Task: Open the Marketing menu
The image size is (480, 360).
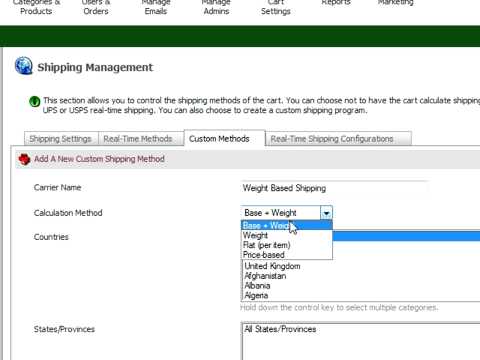Action: tap(396, 3)
